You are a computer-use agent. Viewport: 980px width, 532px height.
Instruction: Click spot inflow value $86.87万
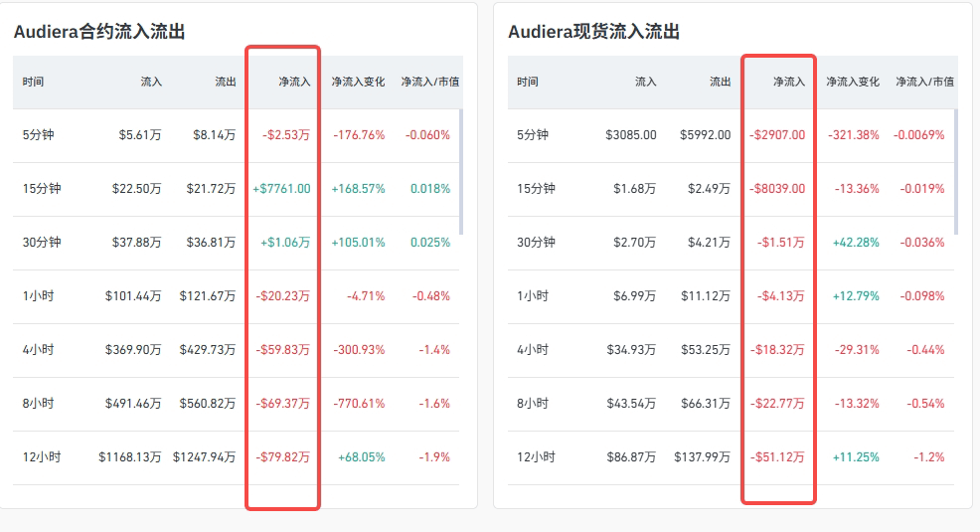(631, 457)
